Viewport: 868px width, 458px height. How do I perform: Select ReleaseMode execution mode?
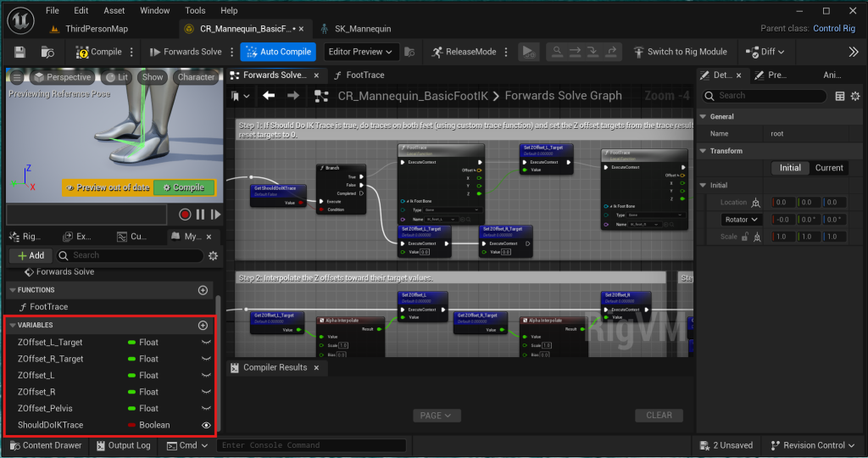(x=464, y=52)
